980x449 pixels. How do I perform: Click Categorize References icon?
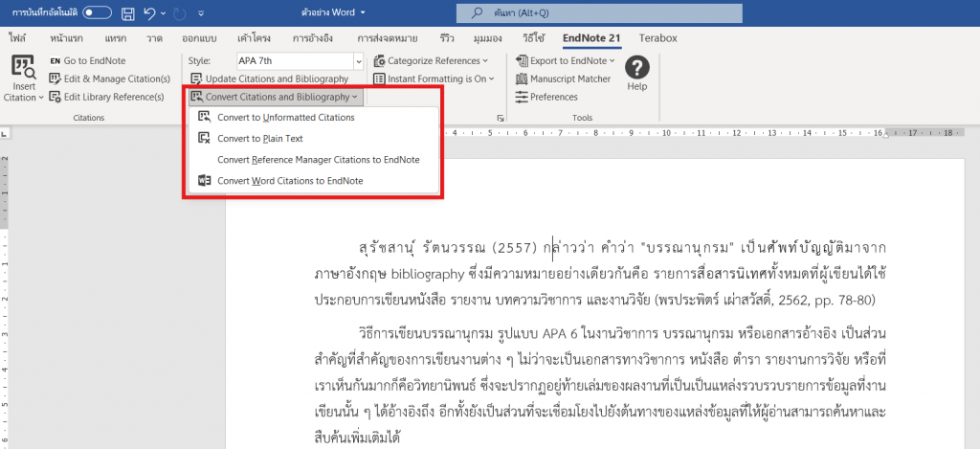click(379, 60)
